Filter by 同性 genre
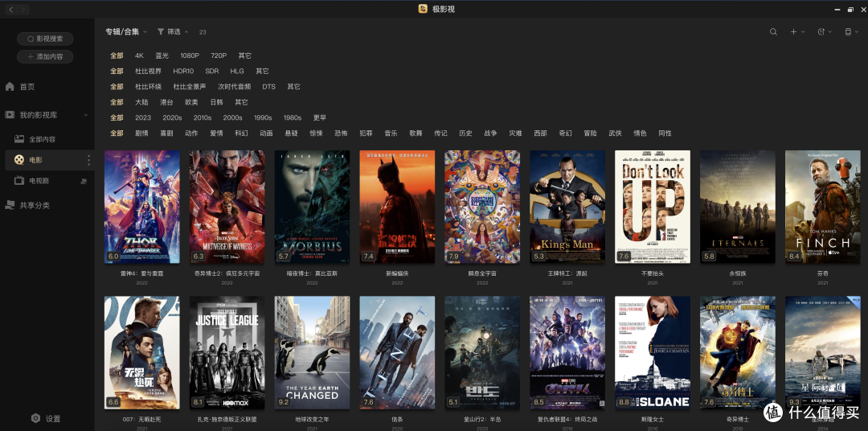This screenshot has height=431, width=868. [x=665, y=133]
